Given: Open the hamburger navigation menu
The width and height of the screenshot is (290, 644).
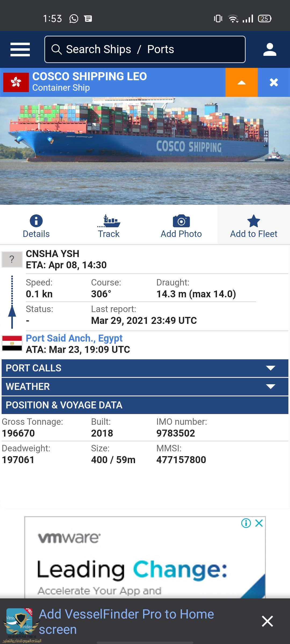Looking at the screenshot, I should point(20,50).
